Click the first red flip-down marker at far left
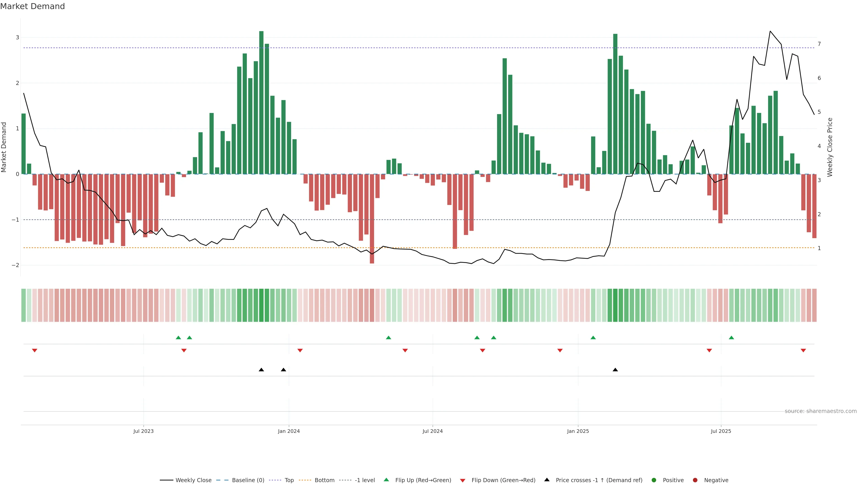This screenshot has width=868, height=488. [34, 351]
